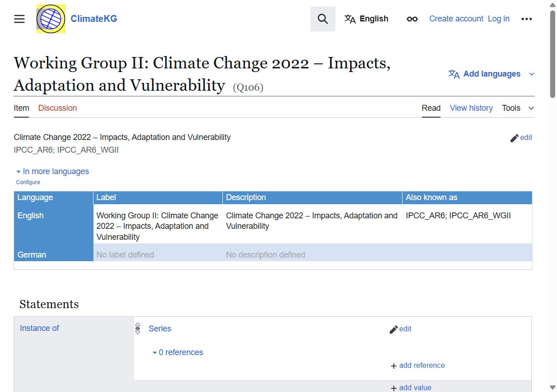Click the Description column header

tap(313, 198)
